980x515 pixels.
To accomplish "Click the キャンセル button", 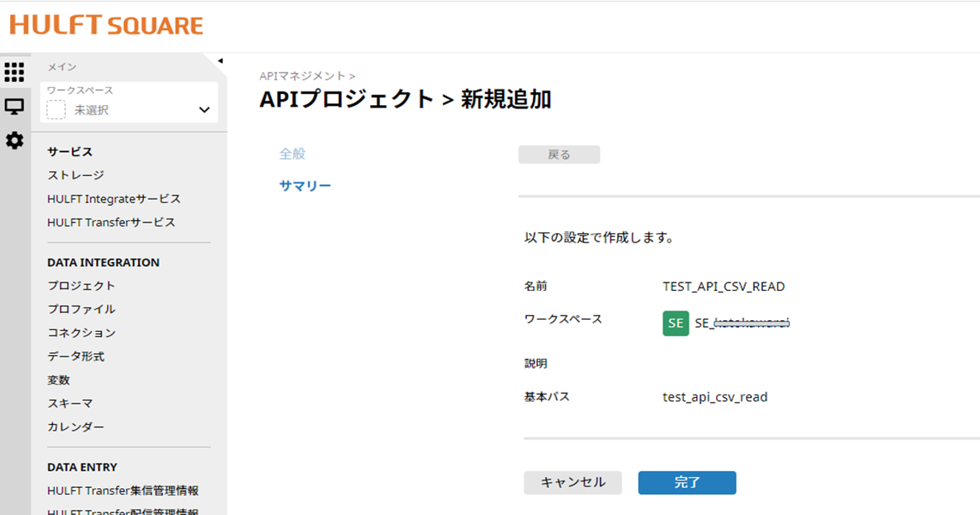I will (x=573, y=483).
